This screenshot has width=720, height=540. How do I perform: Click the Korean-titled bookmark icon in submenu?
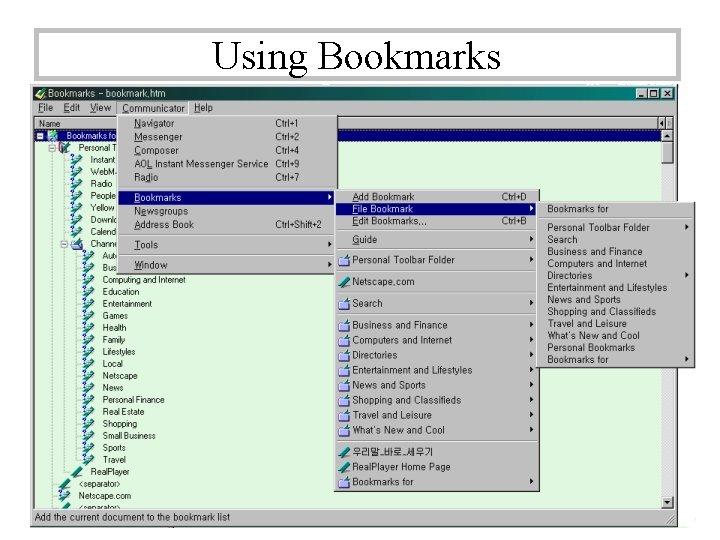[x=344, y=452]
